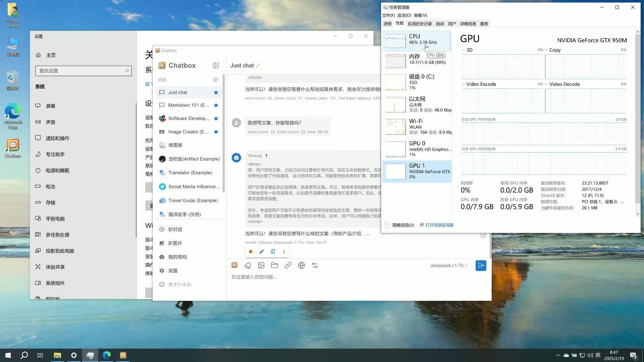This screenshot has width=644, height=362.
Task: Collapse the Chatbox sidebar panel icon
Action: (x=216, y=65)
